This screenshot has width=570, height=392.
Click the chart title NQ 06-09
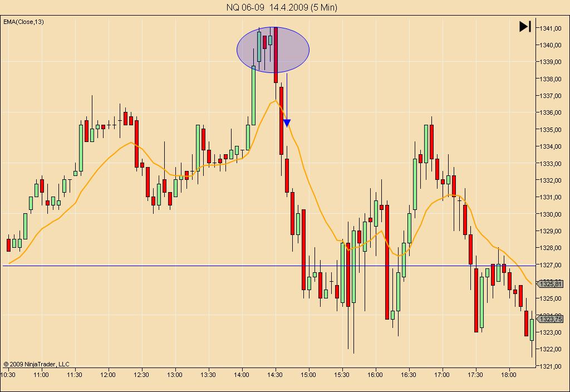(x=245, y=7)
